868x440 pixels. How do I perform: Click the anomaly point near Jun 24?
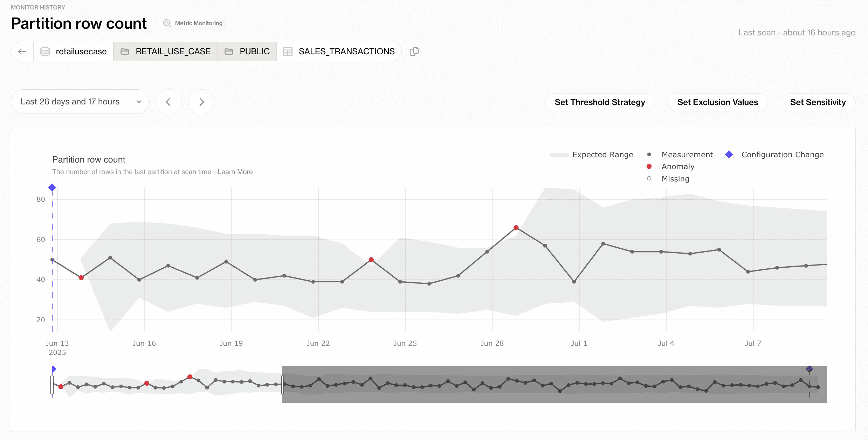tap(371, 260)
